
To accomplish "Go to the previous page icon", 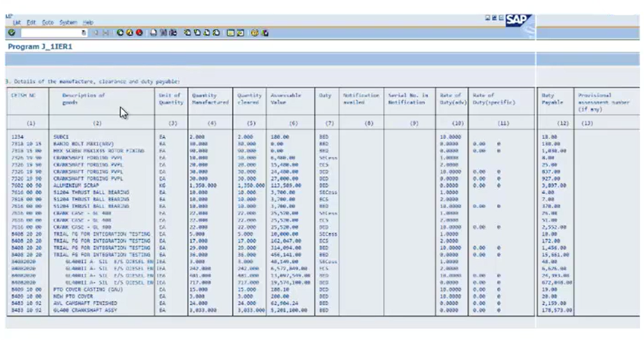I will pyautogui.click(x=197, y=33).
